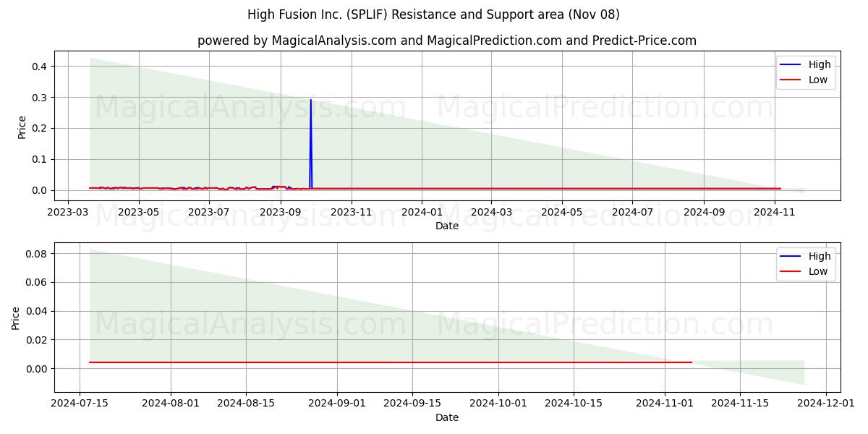Click the 2024-11 tick label
The height and width of the screenshot is (434, 868).
pos(775,213)
